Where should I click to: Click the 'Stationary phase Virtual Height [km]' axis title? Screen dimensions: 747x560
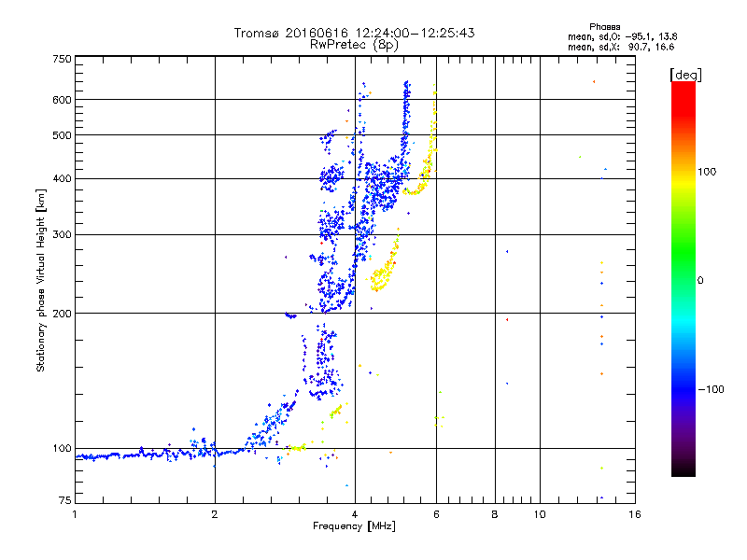tap(41, 281)
